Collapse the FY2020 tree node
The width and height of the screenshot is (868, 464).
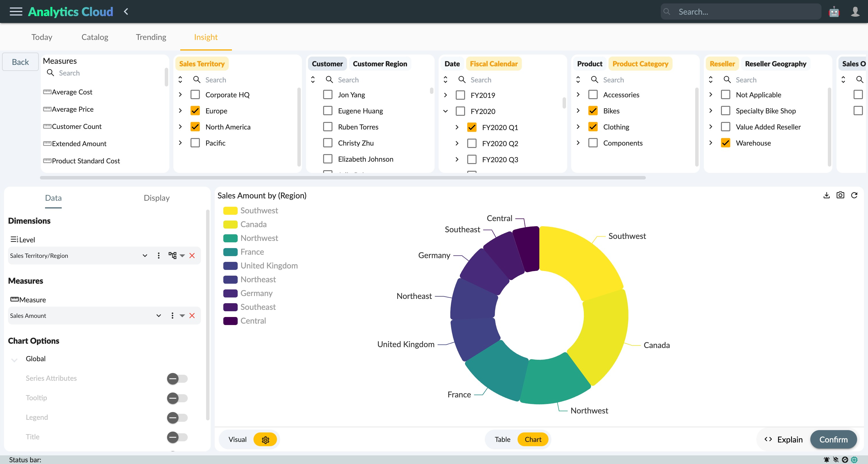coord(445,111)
